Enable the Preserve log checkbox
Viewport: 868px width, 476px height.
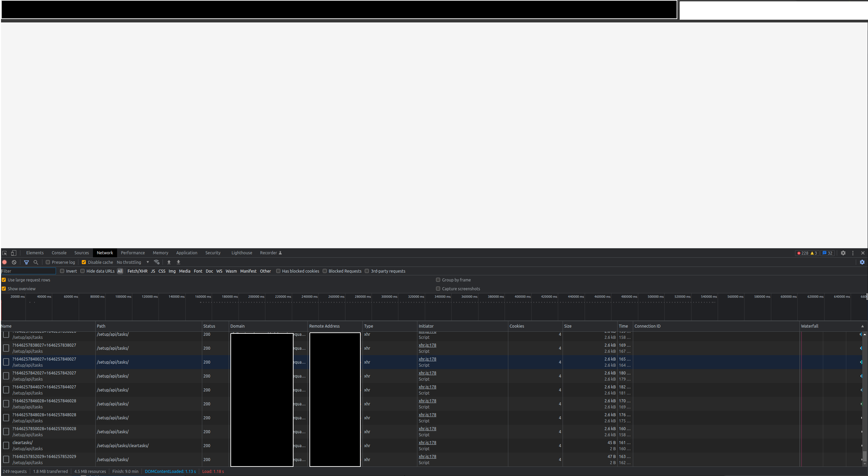coord(48,262)
